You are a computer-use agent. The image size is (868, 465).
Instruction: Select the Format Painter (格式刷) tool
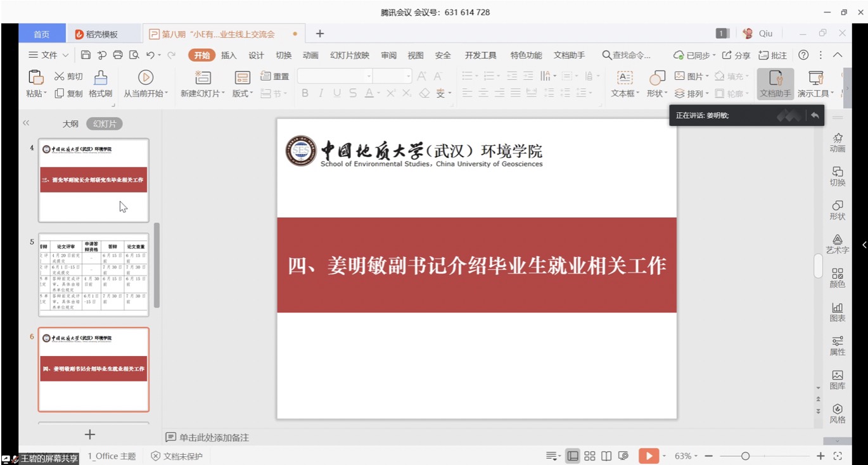point(100,77)
